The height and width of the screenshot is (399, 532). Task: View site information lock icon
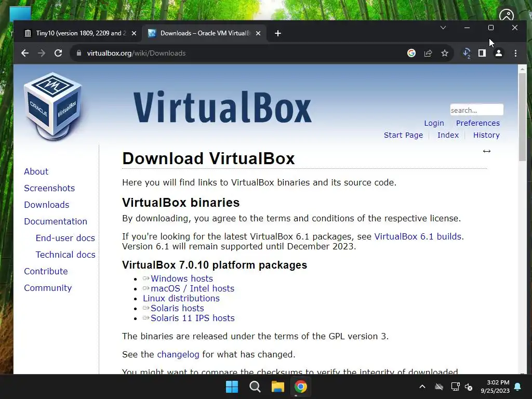coord(79,53)
